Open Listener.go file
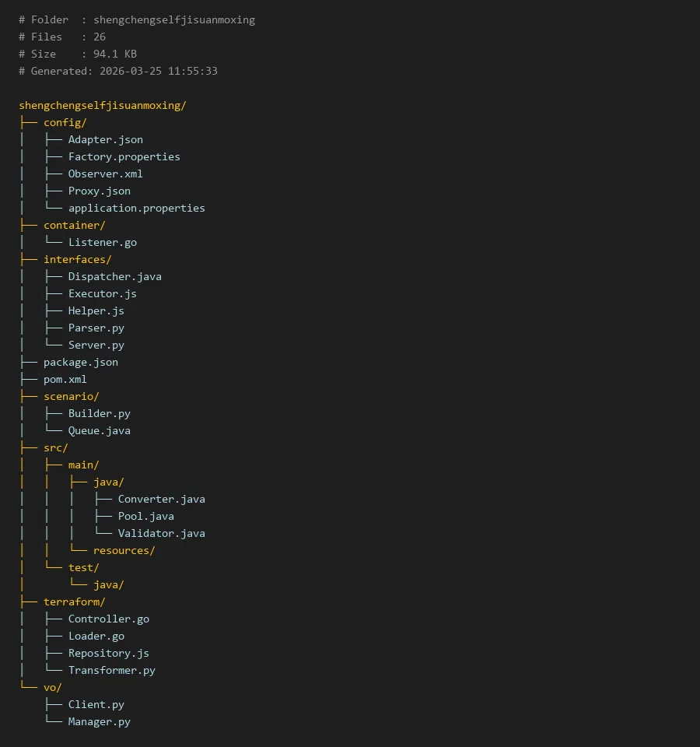Screen dimensions: 700x747 102,243
